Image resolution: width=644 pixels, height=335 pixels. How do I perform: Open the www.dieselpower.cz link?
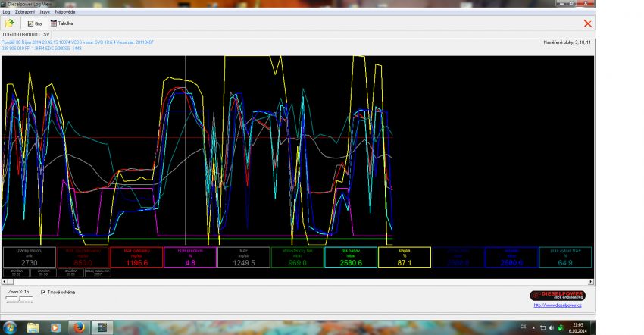click(558, 305)
